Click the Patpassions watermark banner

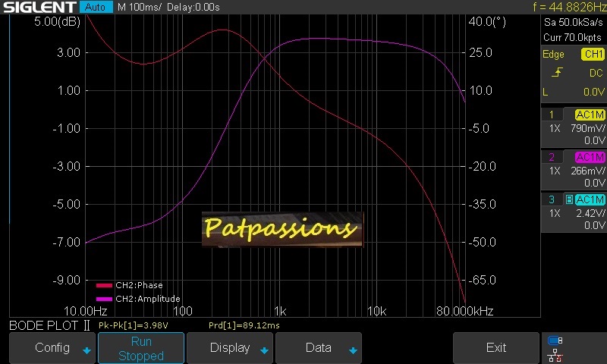282,227
